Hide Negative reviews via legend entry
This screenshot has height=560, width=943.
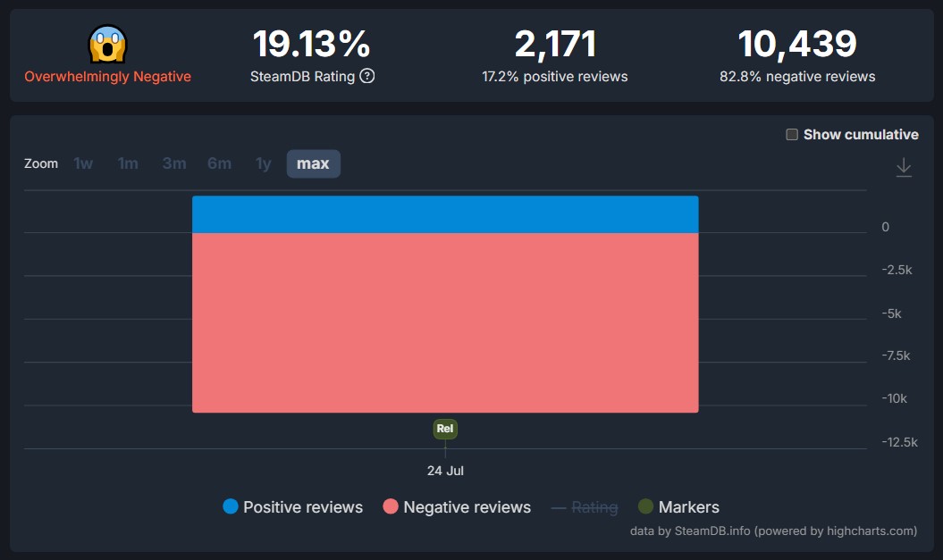(457, 506)
